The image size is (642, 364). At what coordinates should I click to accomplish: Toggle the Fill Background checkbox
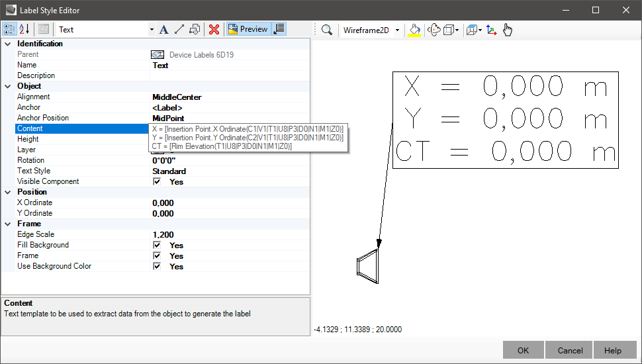click(157, 245)
